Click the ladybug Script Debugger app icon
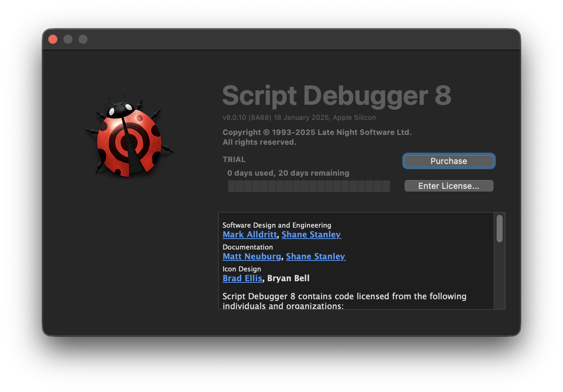The image size is (563, 392). click(x=129, y=137)
